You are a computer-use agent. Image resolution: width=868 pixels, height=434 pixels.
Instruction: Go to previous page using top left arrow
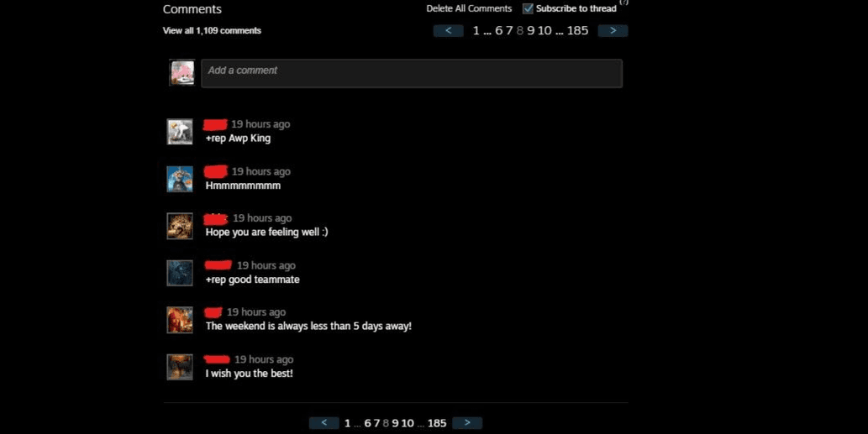click(x=449, y=30)
